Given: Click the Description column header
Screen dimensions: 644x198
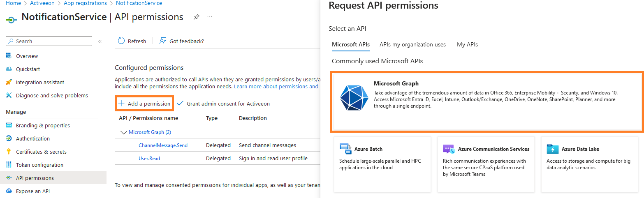Looking at the screenshot, I should tap(253, 118).
